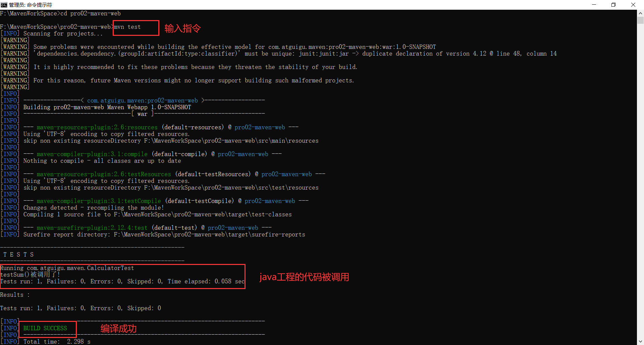Viewport: 644px width, 345px height.
Task: Click the 'BUILD SUCCESS' text
Action: 45,328
